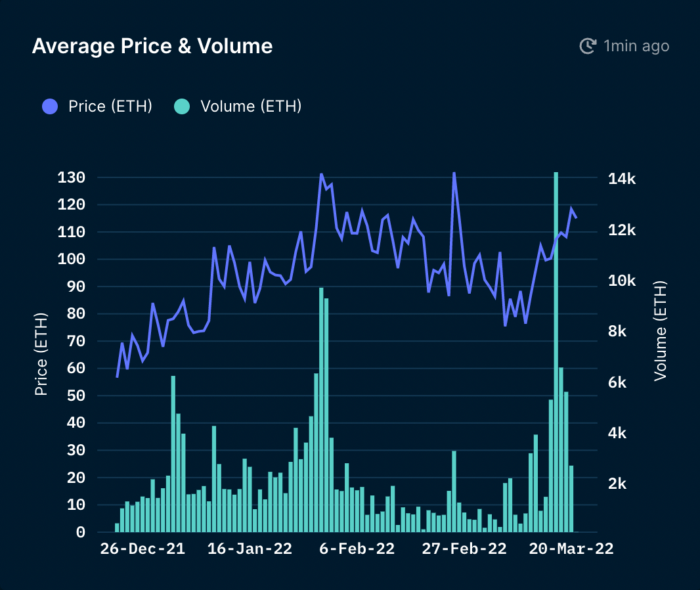
Task: Click the 6-Feb-22 date axis label
Action: click(357, 549)
